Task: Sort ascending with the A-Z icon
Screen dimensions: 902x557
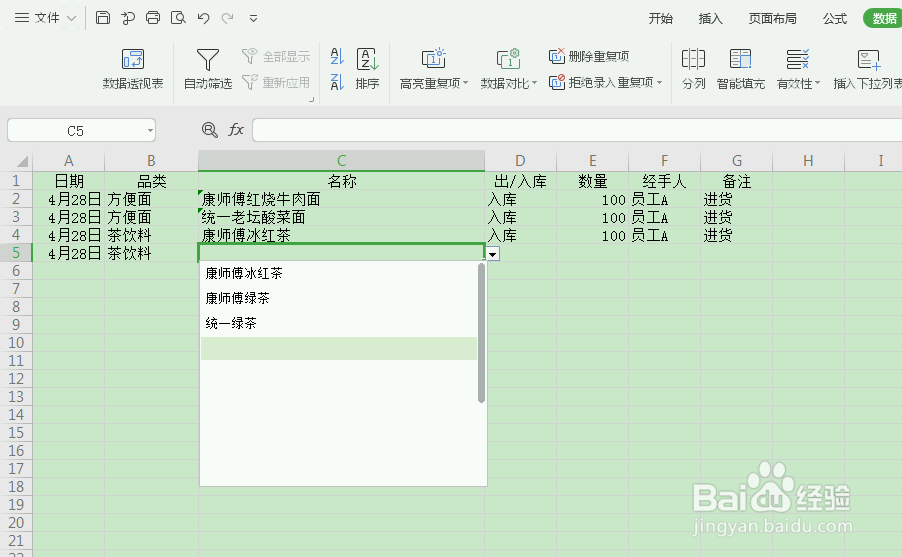Action: point(337,56)
